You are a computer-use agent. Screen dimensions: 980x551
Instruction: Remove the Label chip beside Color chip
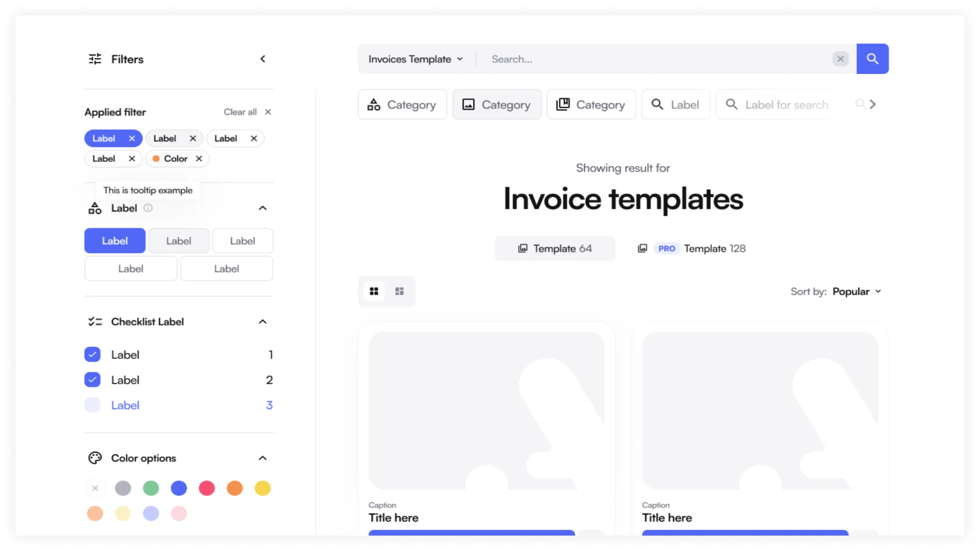tap(132, 159)
